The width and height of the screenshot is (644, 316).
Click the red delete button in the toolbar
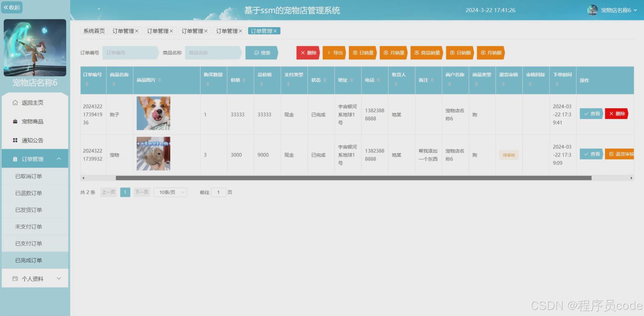click(308, 53)
